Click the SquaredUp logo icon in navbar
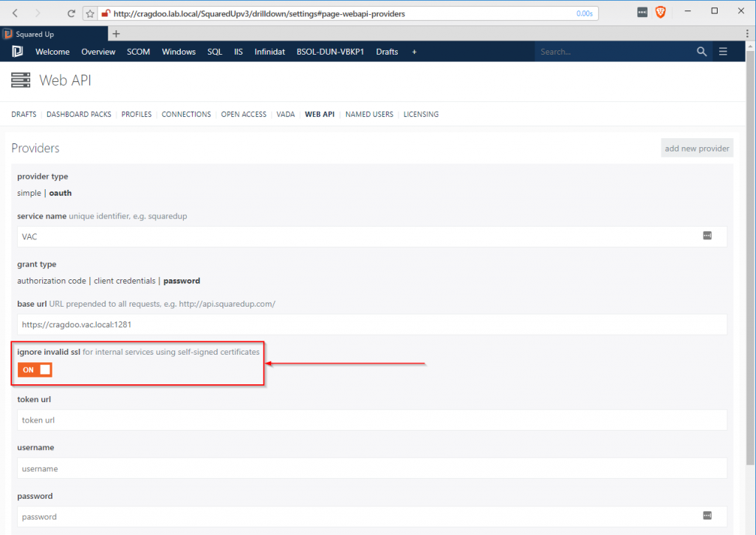 point(18,52)
